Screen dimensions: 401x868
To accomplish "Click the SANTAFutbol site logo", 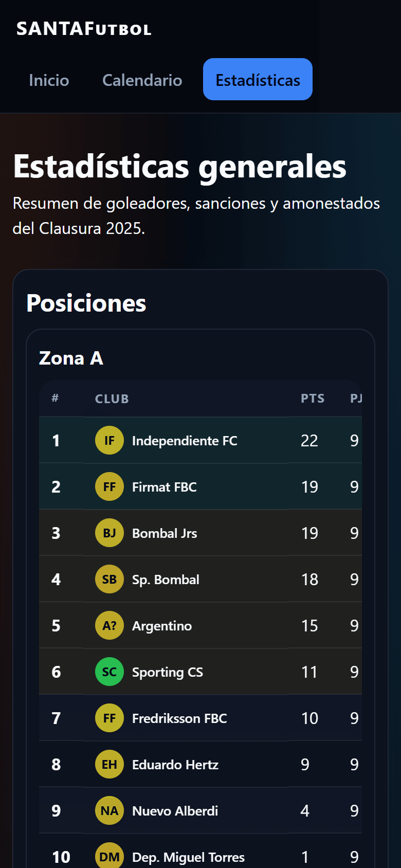I will (84, 29).
